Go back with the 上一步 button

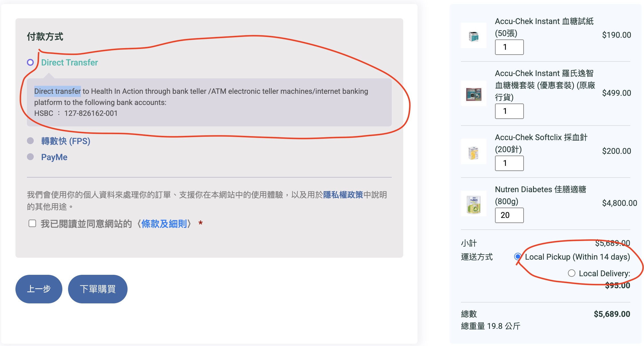point(39,289)
